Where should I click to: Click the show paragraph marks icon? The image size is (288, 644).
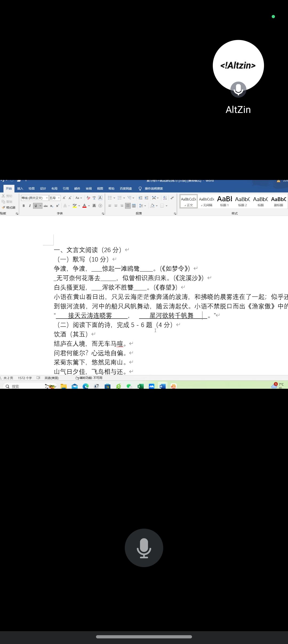(x=172, y=198)
